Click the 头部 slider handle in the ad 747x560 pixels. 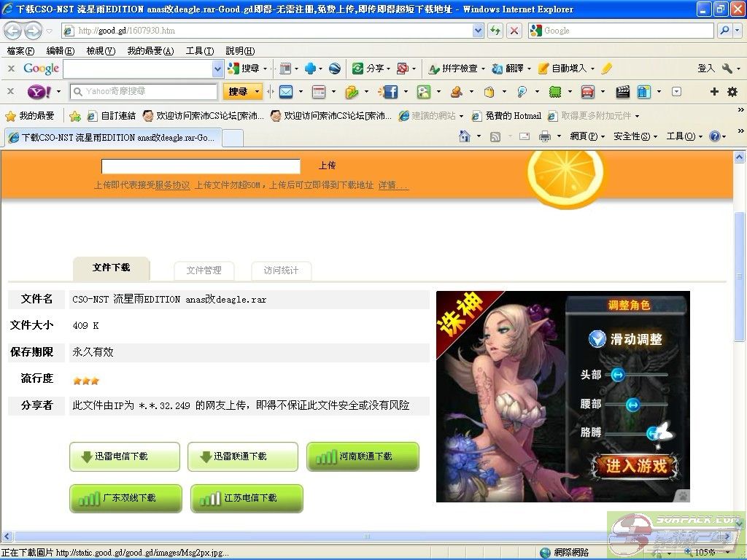coord(617,375)
